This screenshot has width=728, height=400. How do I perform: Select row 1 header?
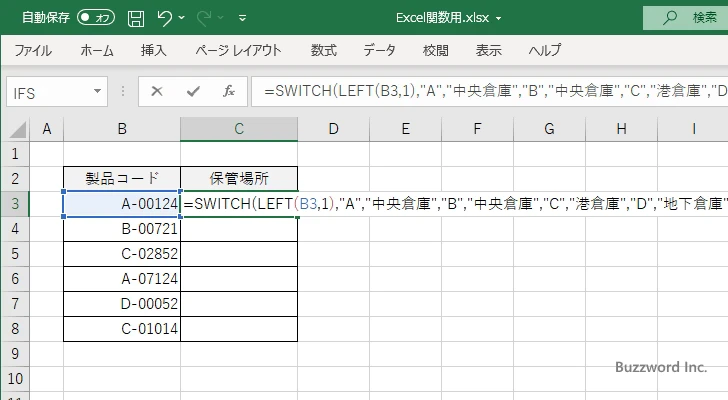coord(15,154)
